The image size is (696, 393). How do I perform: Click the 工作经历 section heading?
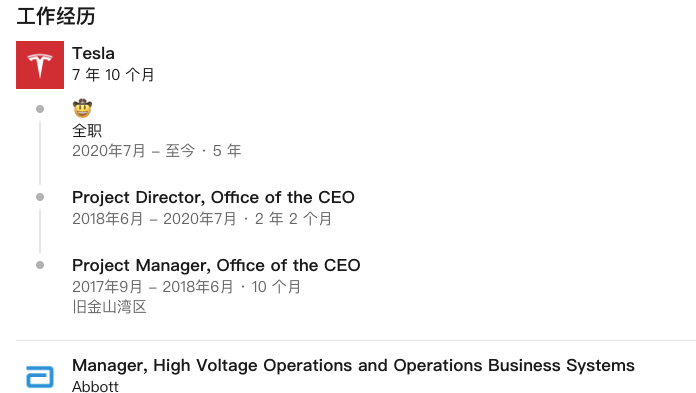[x=56, y=16]
